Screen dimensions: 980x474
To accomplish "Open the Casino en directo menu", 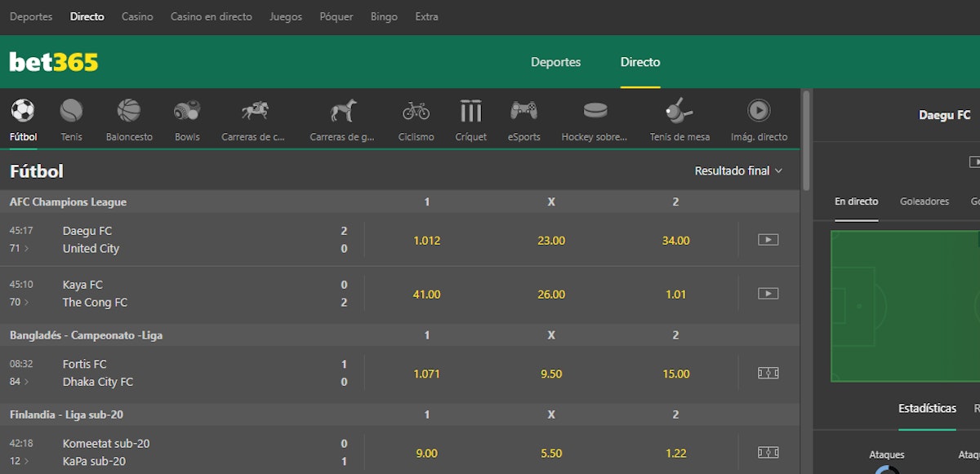I will [x=211, y=16].
